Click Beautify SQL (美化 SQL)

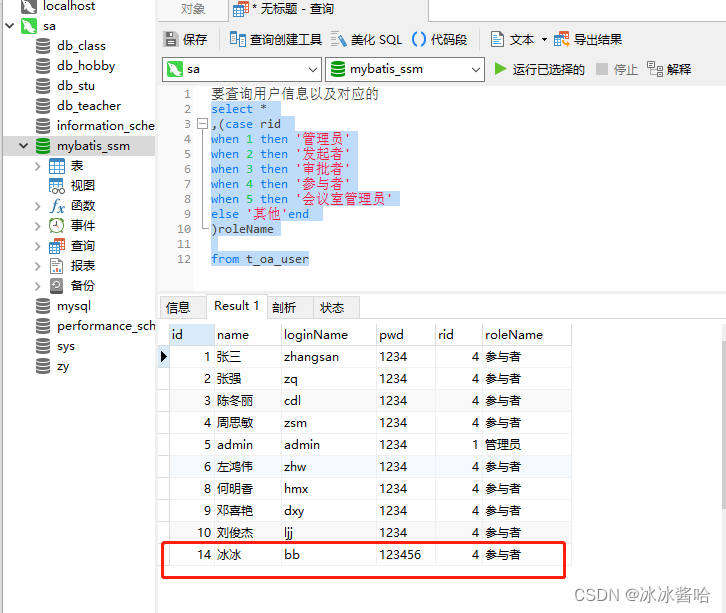pyautogui.click(x=367, y=39)
